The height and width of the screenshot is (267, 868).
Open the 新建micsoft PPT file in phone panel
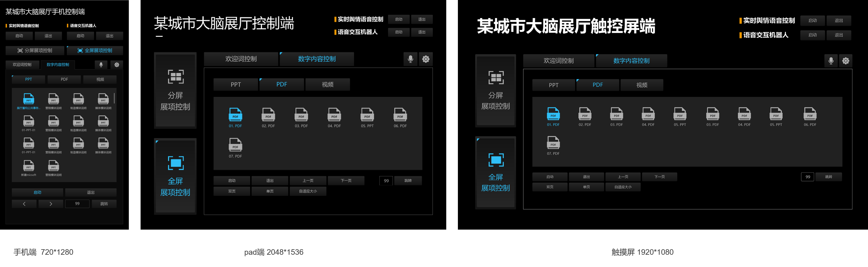click(x=29, y=168)
